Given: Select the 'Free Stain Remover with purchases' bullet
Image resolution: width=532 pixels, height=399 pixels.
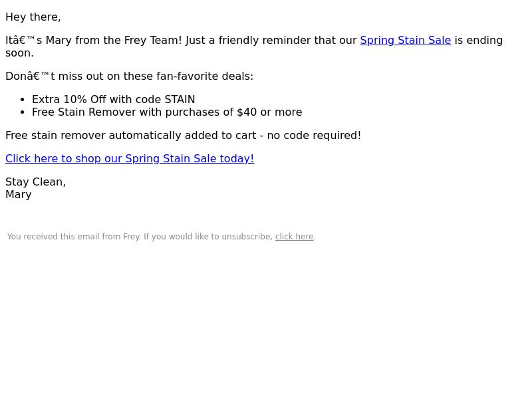Looking at the screenshot, I should (x=167, y=112).
